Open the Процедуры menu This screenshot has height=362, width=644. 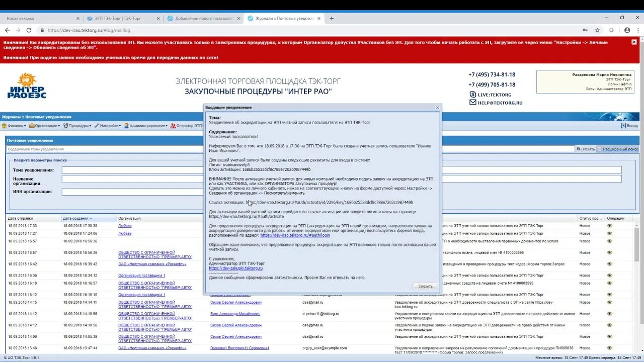pyautogui.click(x=77, y=126)
